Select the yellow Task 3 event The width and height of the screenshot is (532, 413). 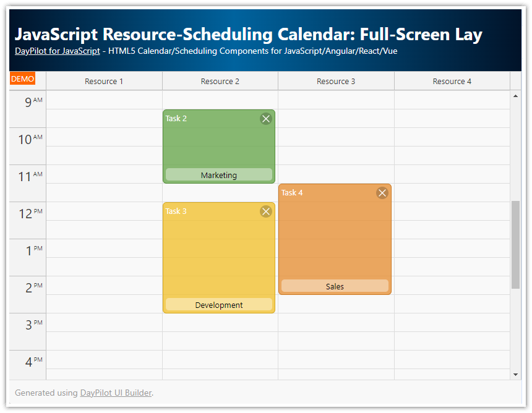[x=218, y=253]
